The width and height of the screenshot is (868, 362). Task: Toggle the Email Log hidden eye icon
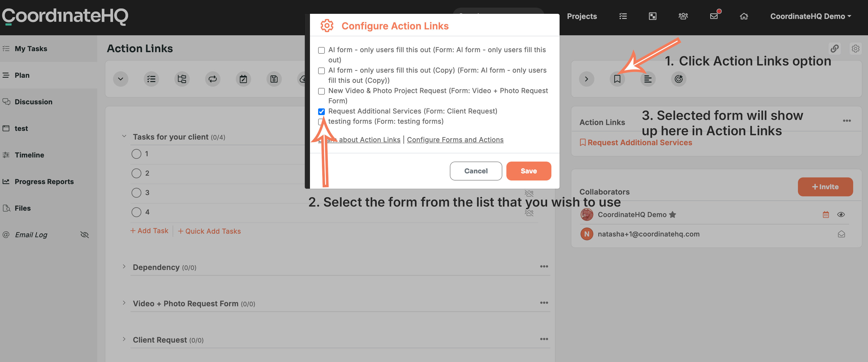tap(85, 235)
